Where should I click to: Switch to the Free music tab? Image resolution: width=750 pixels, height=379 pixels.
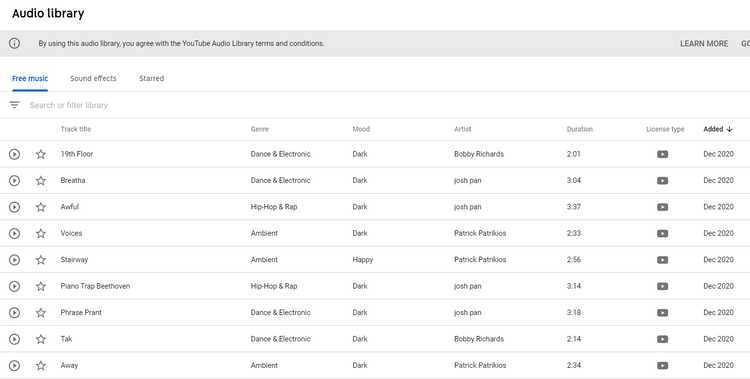(30, 78)
